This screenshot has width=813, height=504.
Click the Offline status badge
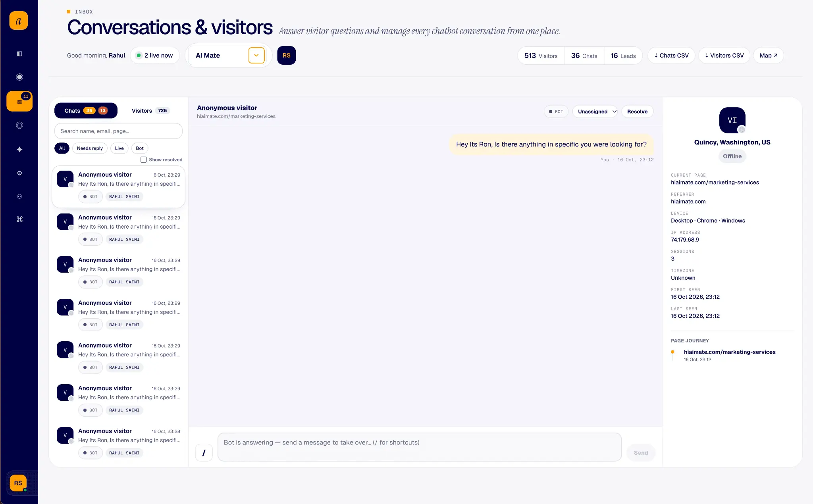[x=732, y=156]
